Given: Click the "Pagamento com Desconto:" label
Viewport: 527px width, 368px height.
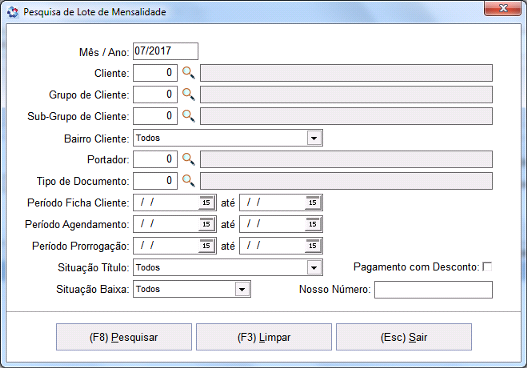Looking at the screenshot, I should click(416, 267).
